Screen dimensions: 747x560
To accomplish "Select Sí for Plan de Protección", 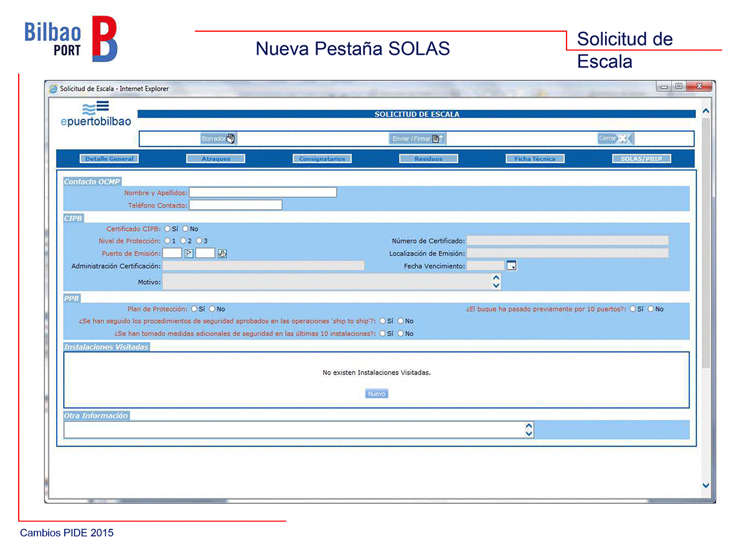I will coord(194,309).
